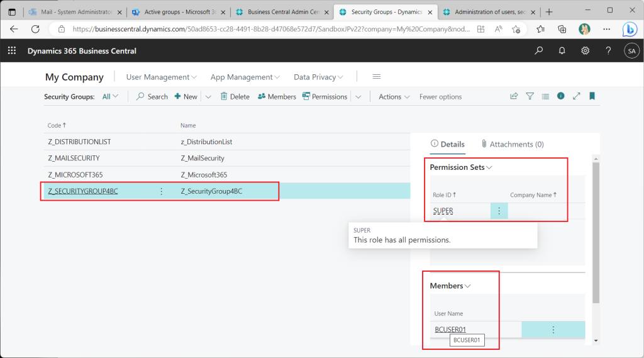This screenshot has width=644, height=358.
Task: Open the Bing chat sidebar icon
Action: pos(630,29)
